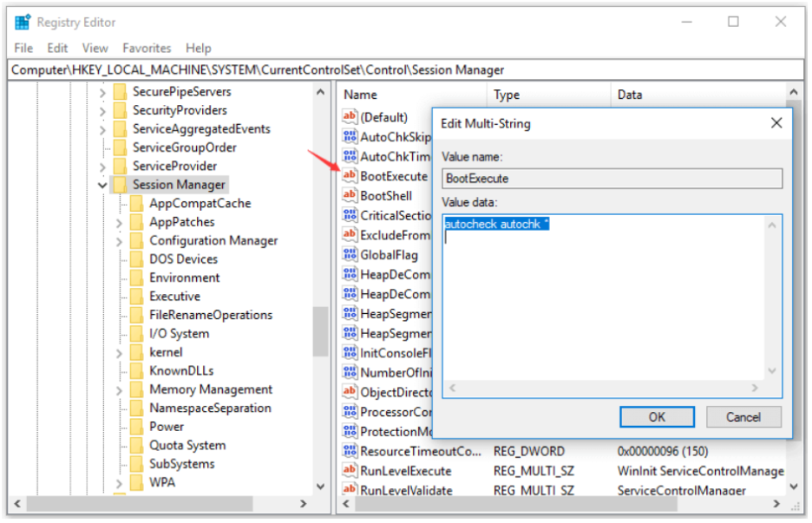
Task: Click the BootExecute Value name field
Action: click(612, 179)
